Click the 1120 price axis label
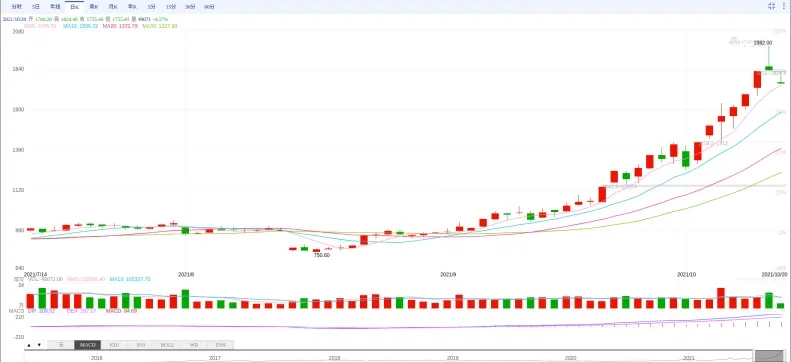 [x=19, y=190]
